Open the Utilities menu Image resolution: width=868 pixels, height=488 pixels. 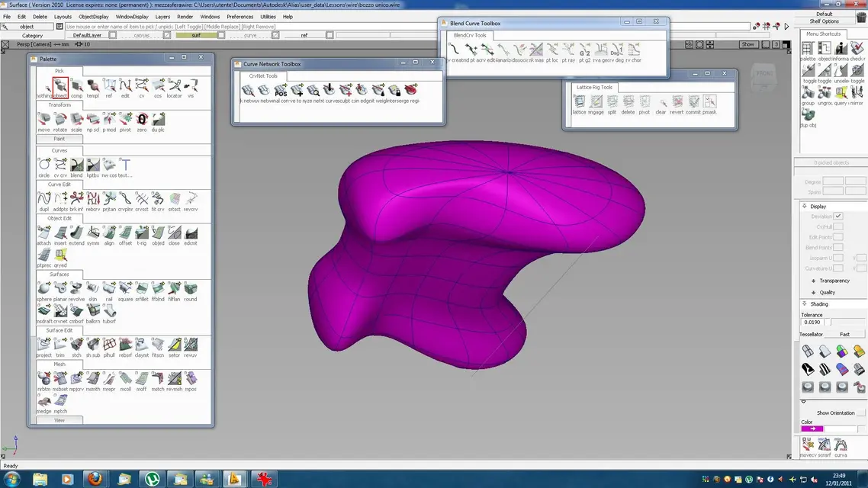coord(268,17)
